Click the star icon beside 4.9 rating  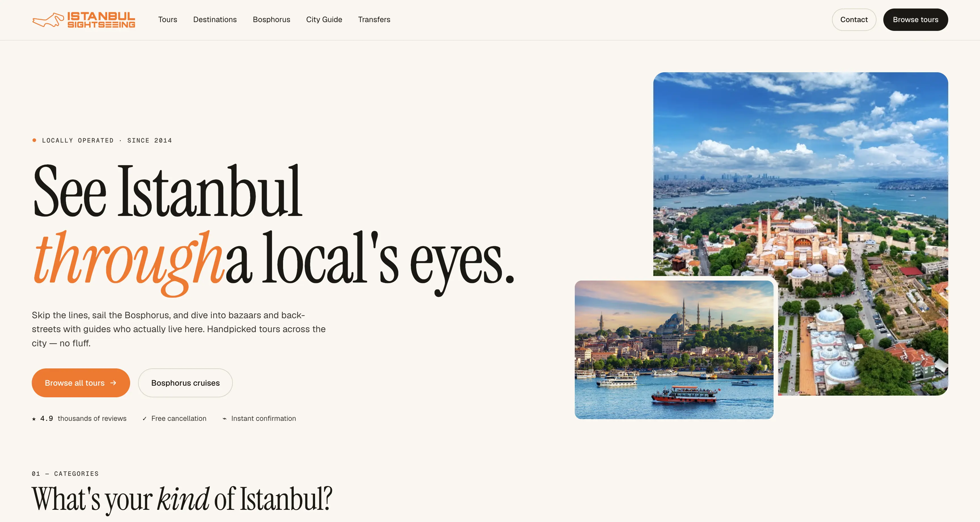[x=34, y=419]
